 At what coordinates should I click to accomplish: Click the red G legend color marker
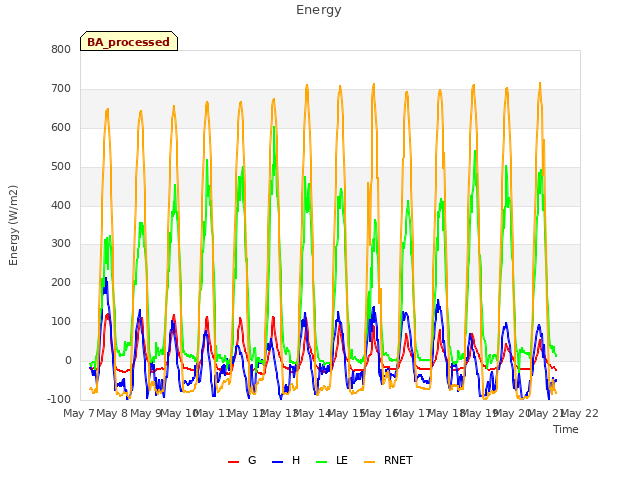coord(233,462)
